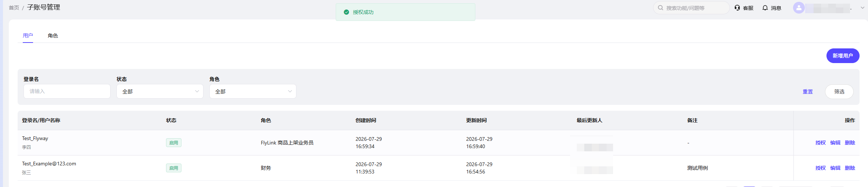Open the message bell icon

(765, 8)
